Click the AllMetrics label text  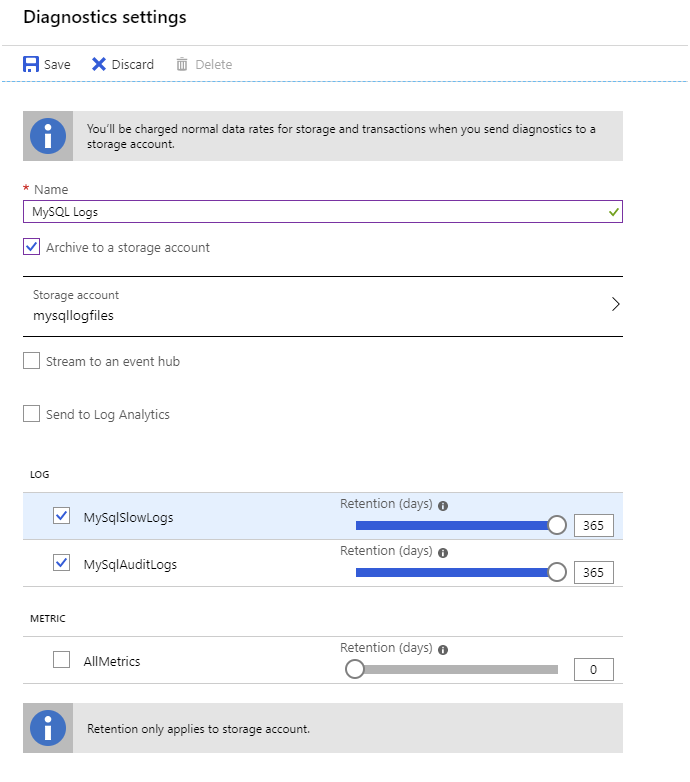pyautogui.click(x=112, y=661)
